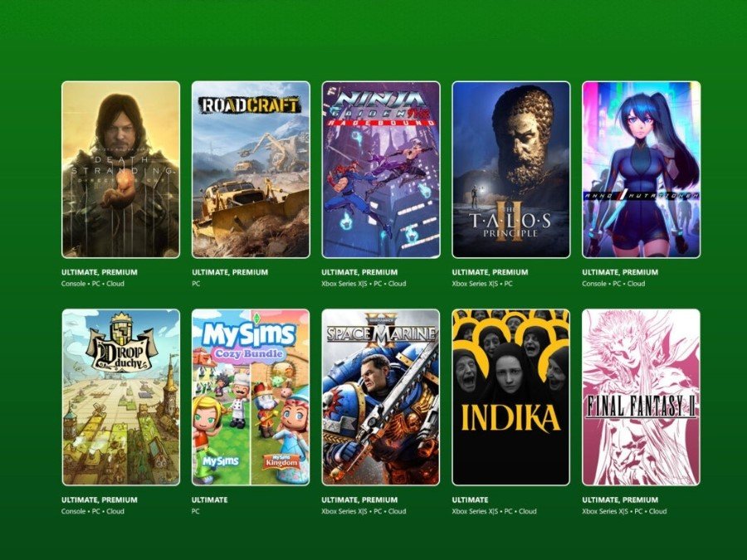Viewport: 747px width, 560px height.
Task: Click Ultimate label beneath MySims Cozy Bundle
Action: pos(210,500)
